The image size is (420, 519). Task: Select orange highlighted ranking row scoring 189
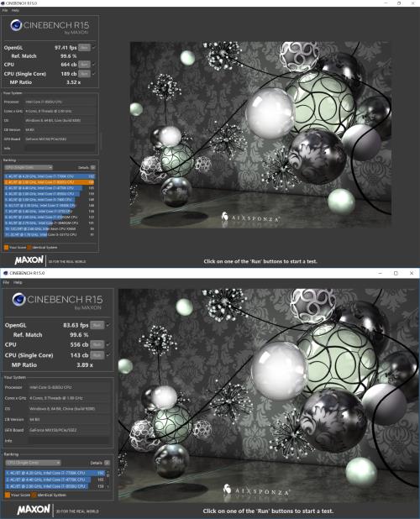tap(50, 182)
